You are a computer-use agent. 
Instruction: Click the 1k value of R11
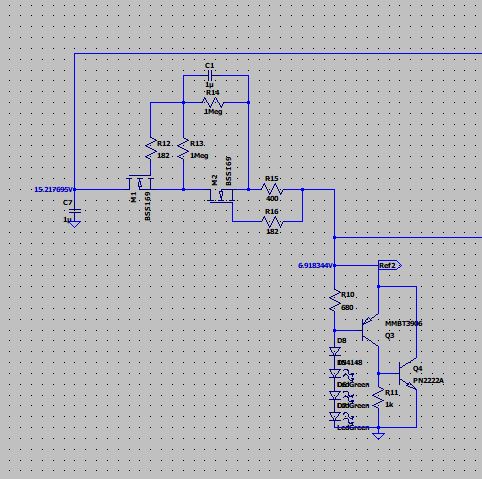(389, 405)
